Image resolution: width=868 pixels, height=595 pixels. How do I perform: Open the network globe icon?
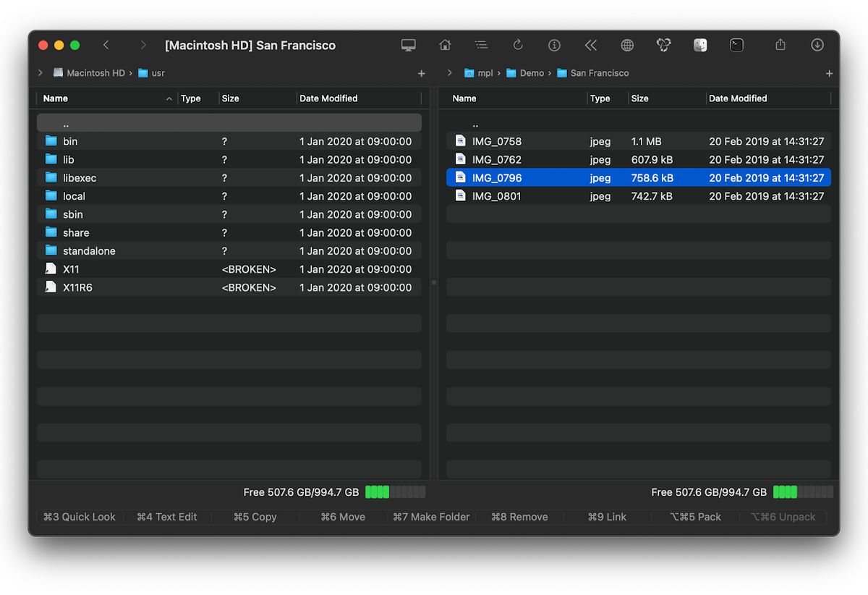point(627,45)
